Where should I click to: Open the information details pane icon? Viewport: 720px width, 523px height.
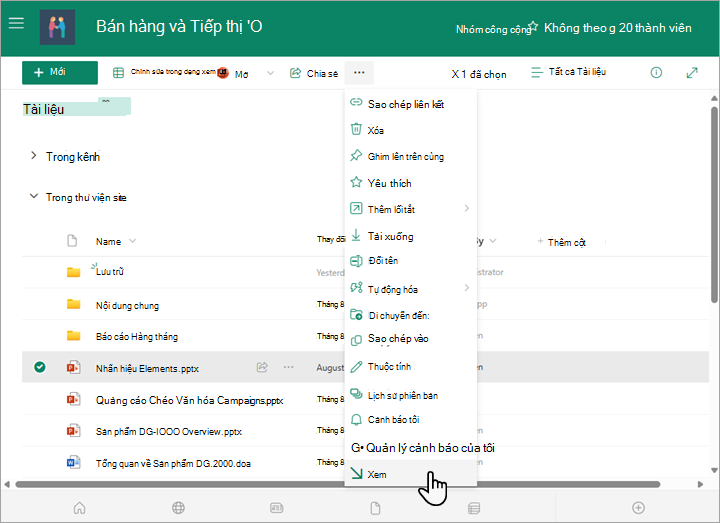tap(656, 73)
